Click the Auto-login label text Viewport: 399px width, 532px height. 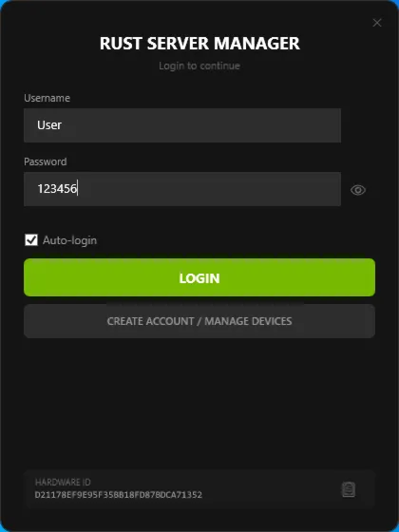point(69,240)
